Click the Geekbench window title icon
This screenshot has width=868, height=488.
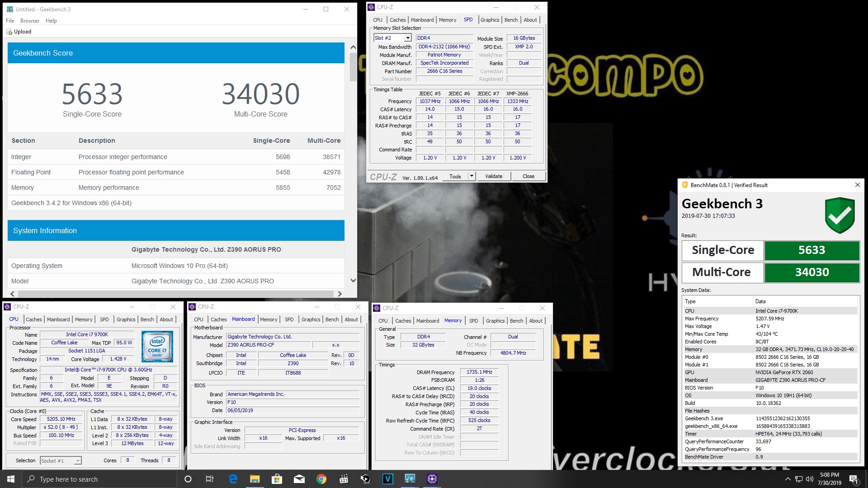[x=10, y=9]
